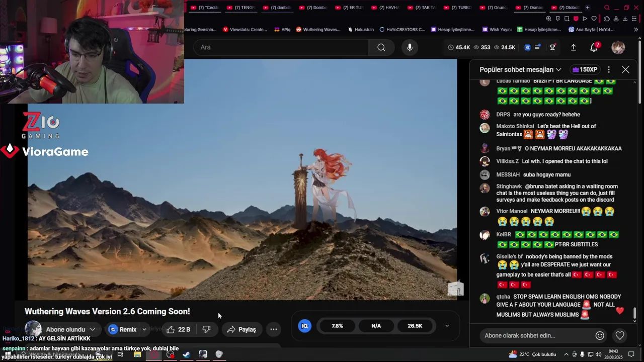The height and width of the screenshot is (362, 644).
Task: Click the 7.8% vidIQ stat pill
Action: point(337,326)
